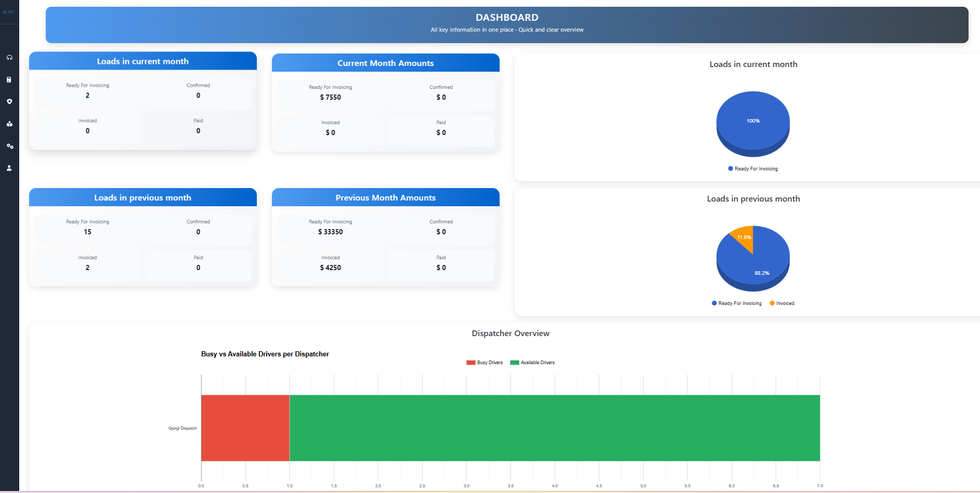
Task: Click the green Available Drivers bar segment
Action: point(554,428)
